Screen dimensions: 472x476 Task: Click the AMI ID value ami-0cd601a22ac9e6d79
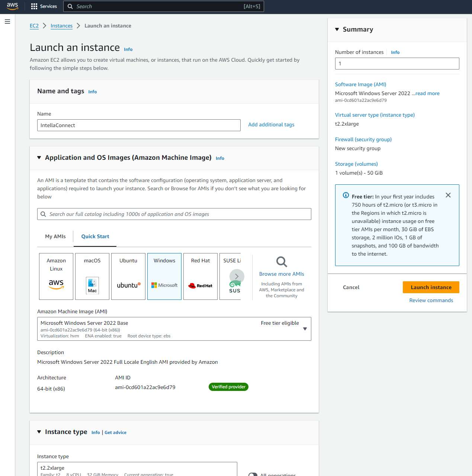coord(145,387)
